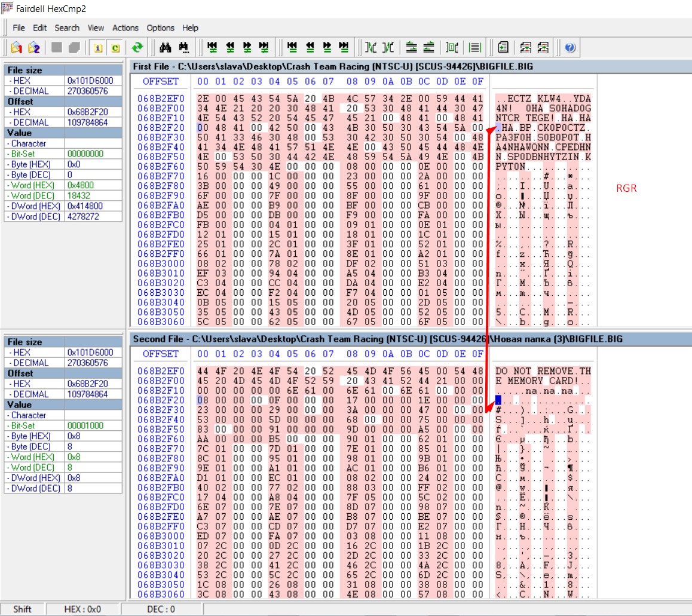
Task: Open the File menu
Action: 19,28
